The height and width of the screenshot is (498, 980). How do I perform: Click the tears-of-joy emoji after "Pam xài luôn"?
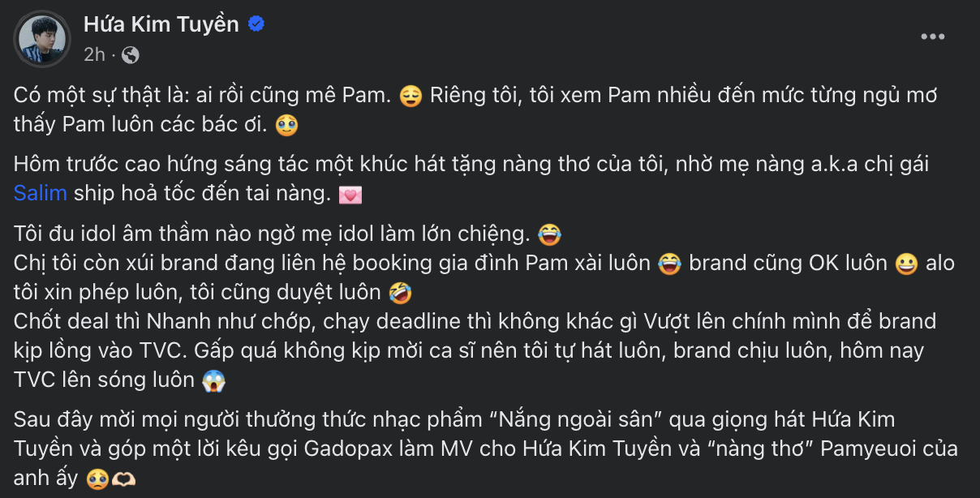point(669,264)
